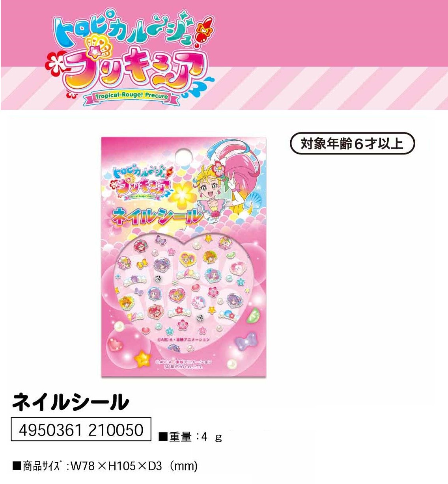The width and height of the screenshot is (448, 484).
Task: Click the yellow flower behind the package logo
Action: [x=183, y=196]
